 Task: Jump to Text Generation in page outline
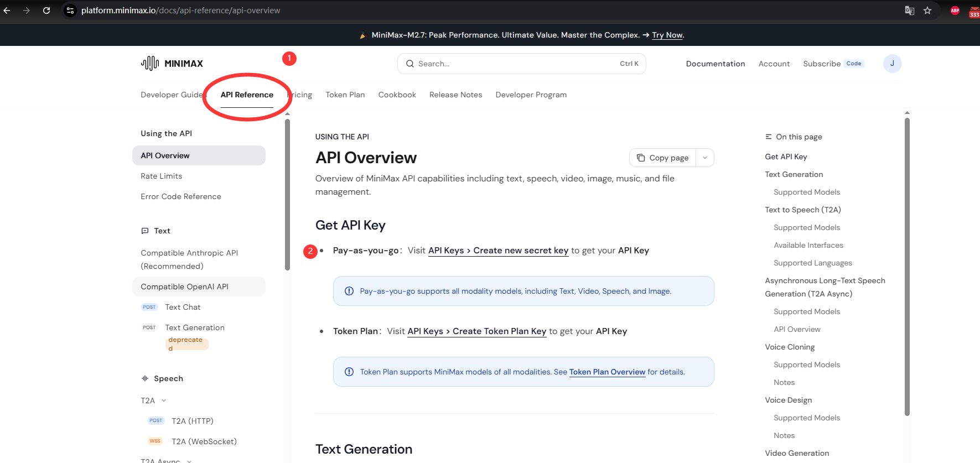coord(794,174)
